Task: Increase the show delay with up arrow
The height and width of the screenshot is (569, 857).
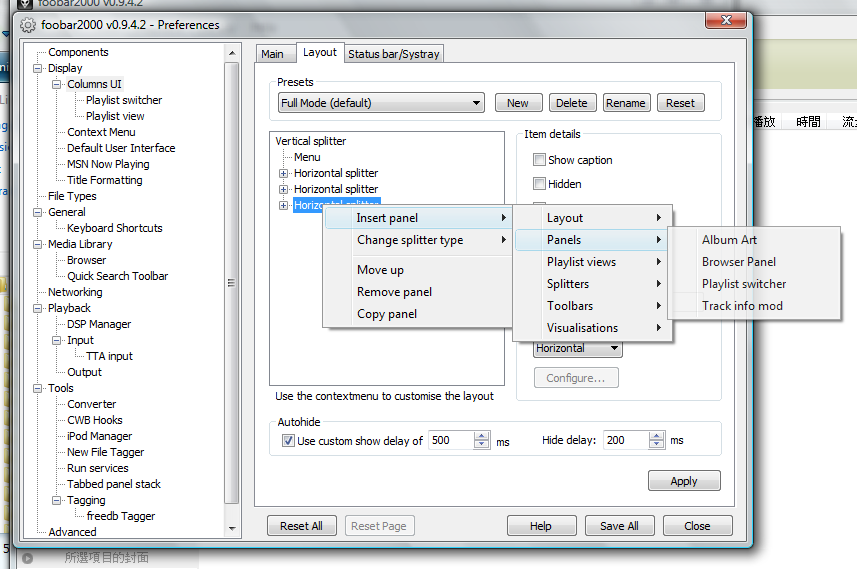Action: pyautogui.click(x=482, y=436)
